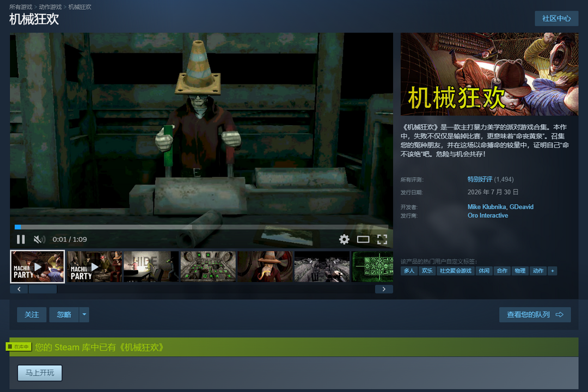
Task: Click the game header capsule image
Action: point(489,74)
